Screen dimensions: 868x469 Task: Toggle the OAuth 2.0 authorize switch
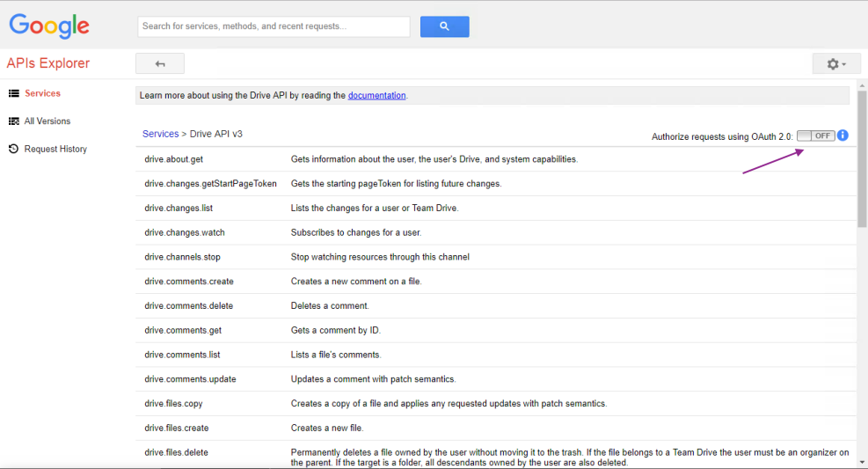[x=816, y=136]
